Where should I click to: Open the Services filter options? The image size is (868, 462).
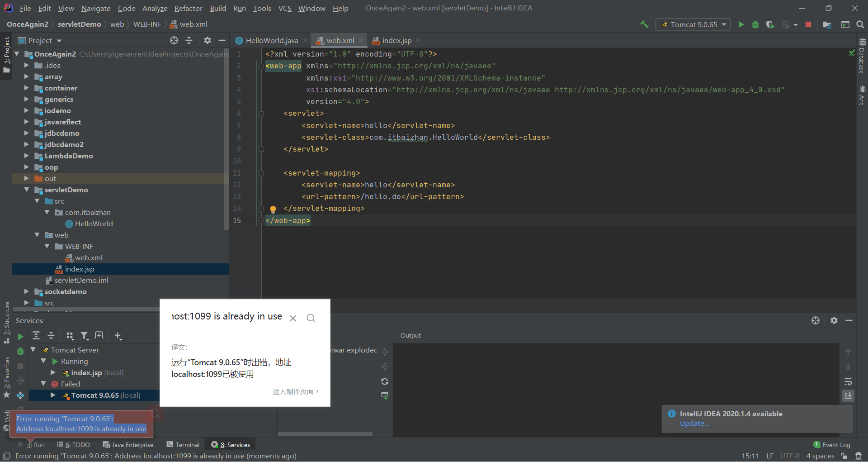[x=85, y=335]
